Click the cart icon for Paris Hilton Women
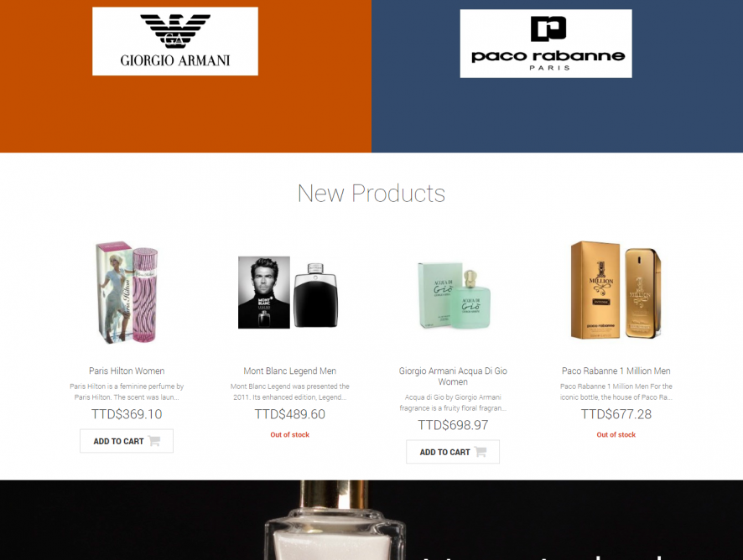 point(154,441)
